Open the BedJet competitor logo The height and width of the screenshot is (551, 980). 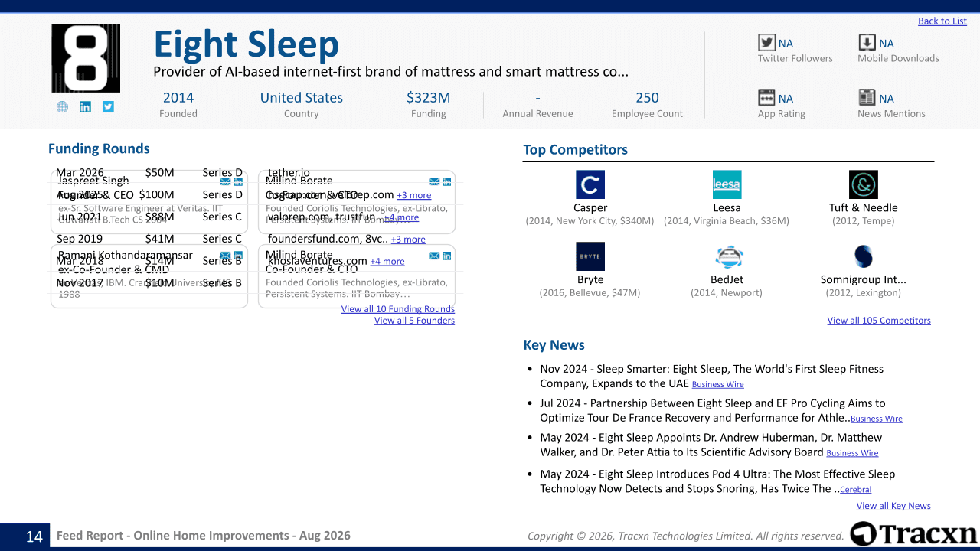coord(727,256)
